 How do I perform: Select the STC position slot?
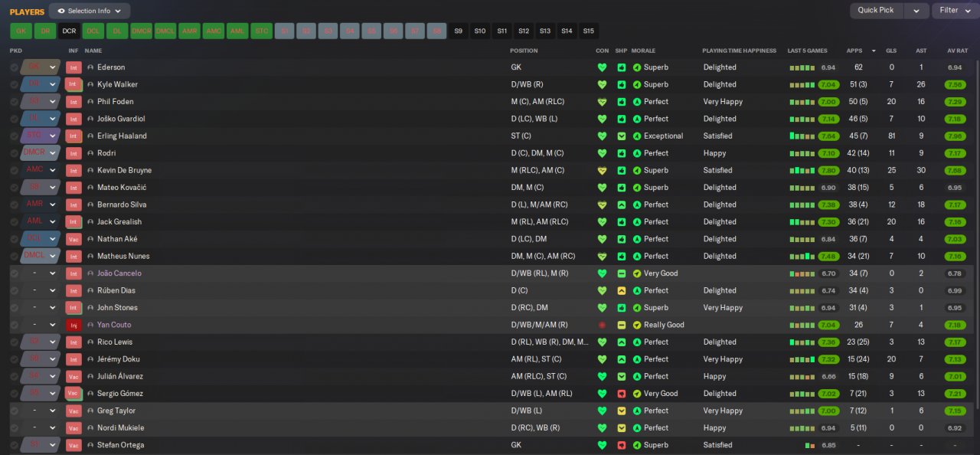click(x=261, y=31)
